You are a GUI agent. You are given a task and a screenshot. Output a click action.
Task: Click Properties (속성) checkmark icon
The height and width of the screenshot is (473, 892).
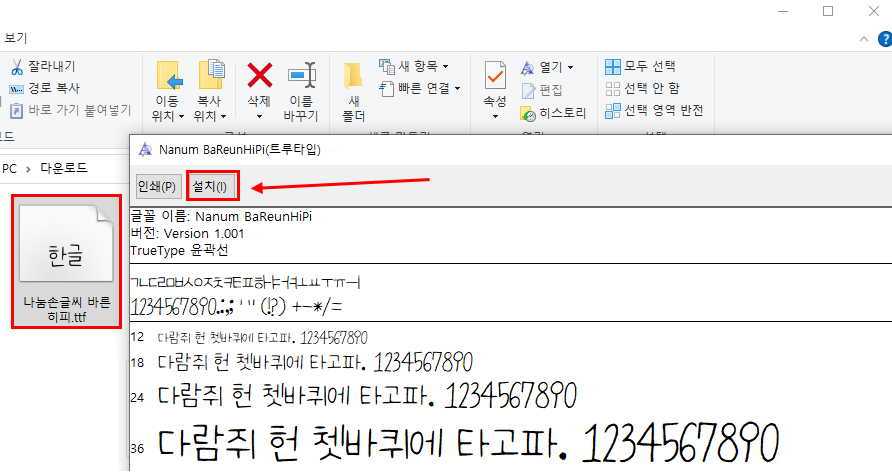[x=495, y=76]
